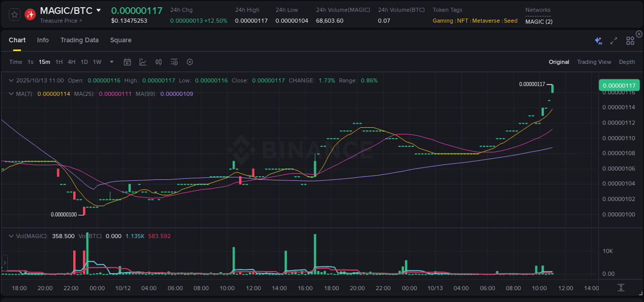Screen dimensions: 644x302
Task: Open the chart settings gear icon
Action: (x=190, y=62)
